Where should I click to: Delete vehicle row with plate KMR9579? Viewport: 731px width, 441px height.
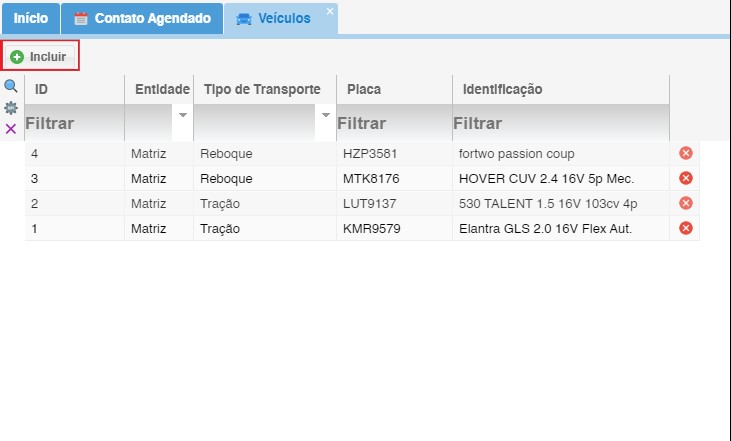pos(686,228)
